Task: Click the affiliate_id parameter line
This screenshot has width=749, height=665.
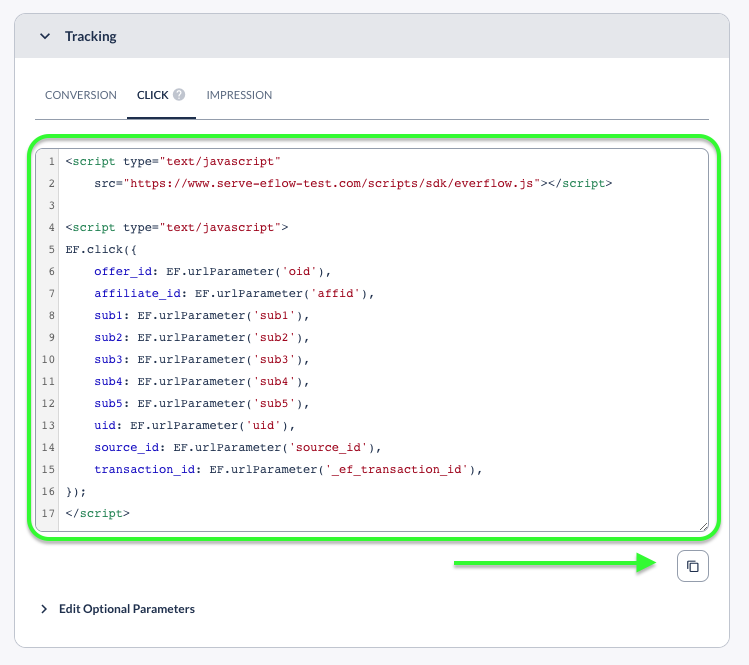Action: (x=234, y=293)
